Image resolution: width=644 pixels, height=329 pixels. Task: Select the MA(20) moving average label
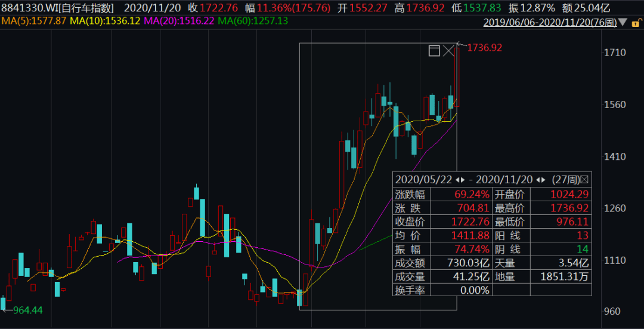pos(179,21)
